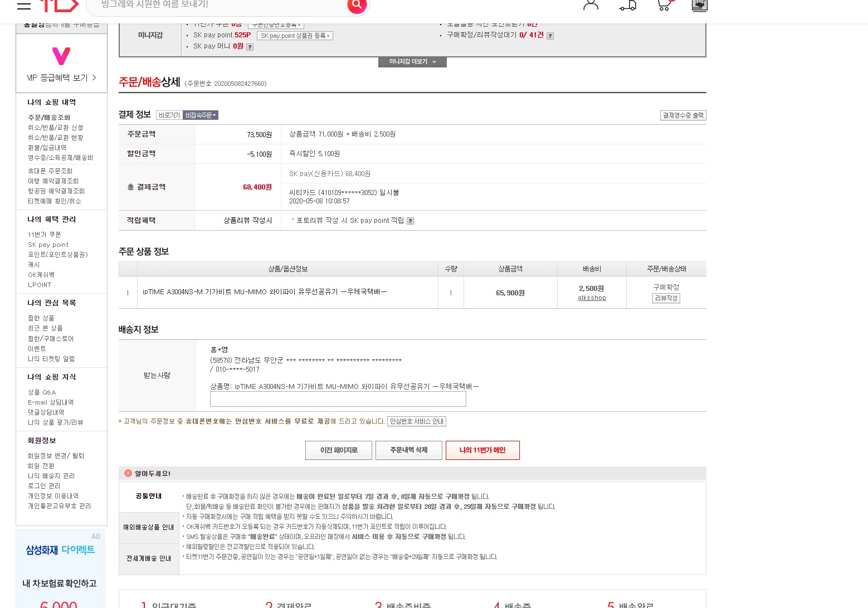
Task: Select the 전세계배송 안내 tab
Action: (149, 558)
